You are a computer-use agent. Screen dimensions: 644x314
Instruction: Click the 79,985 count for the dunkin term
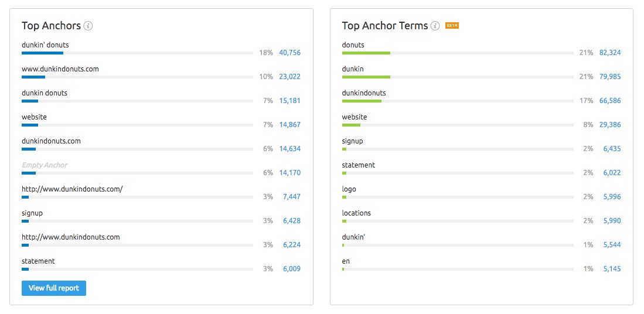point(610,76)
